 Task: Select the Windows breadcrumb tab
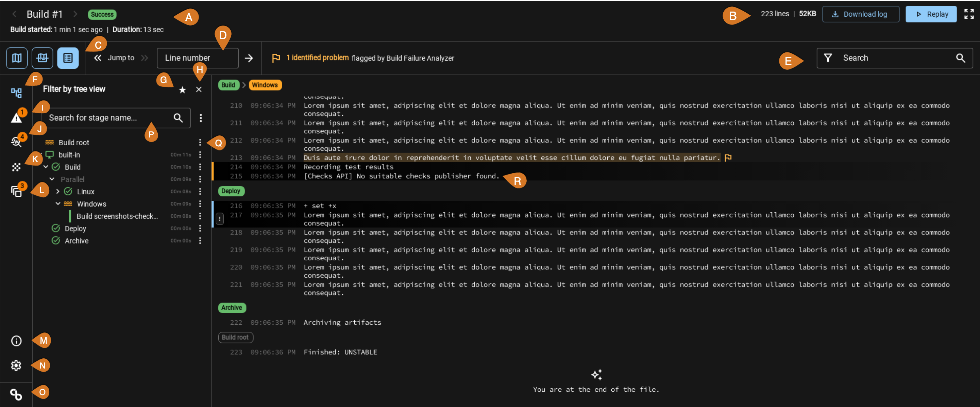[x=264, y=84]
